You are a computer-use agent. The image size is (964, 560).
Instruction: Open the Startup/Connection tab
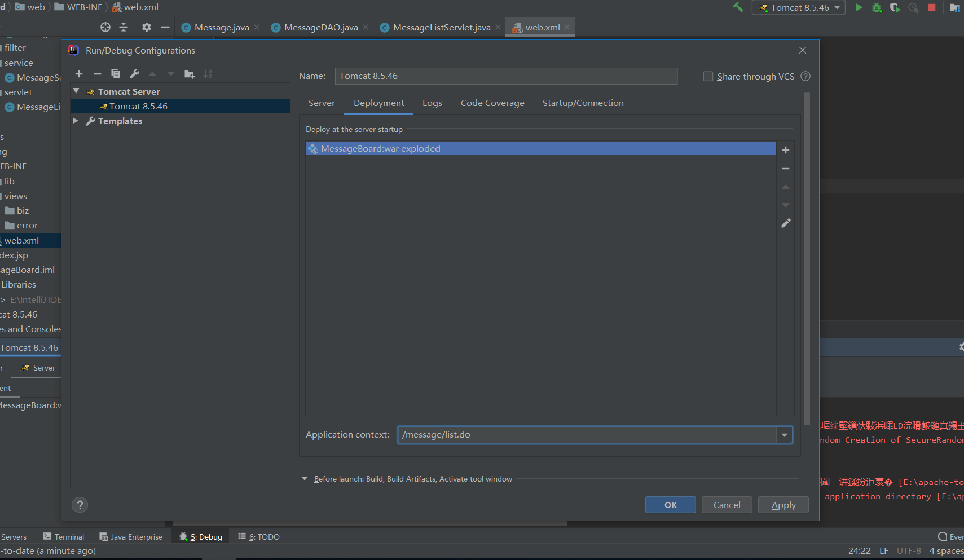(583, 103)
